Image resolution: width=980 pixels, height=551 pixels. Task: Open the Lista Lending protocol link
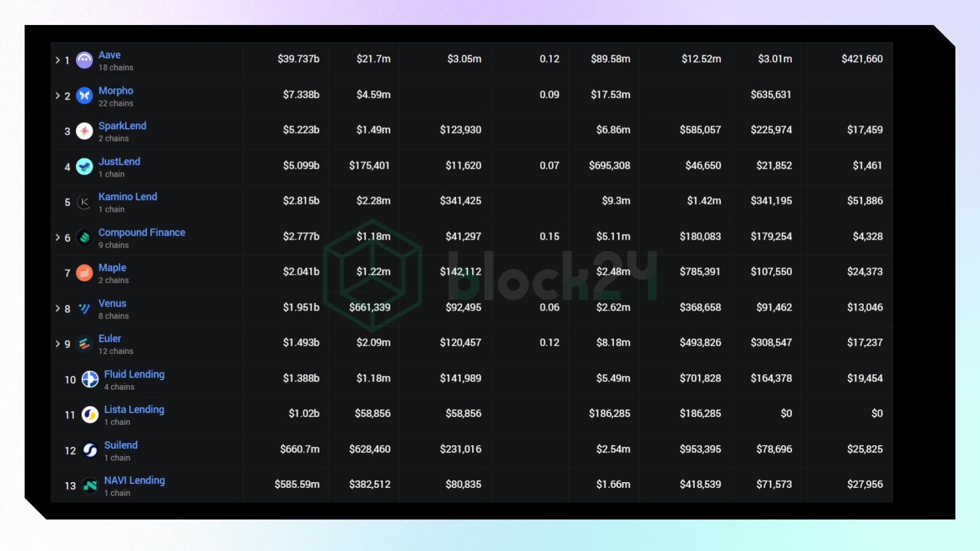tap(134, 410)
